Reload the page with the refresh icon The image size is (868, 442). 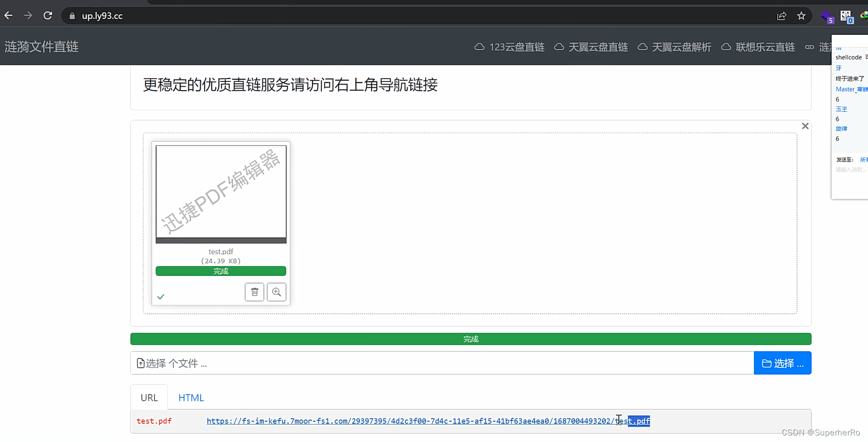48,16
